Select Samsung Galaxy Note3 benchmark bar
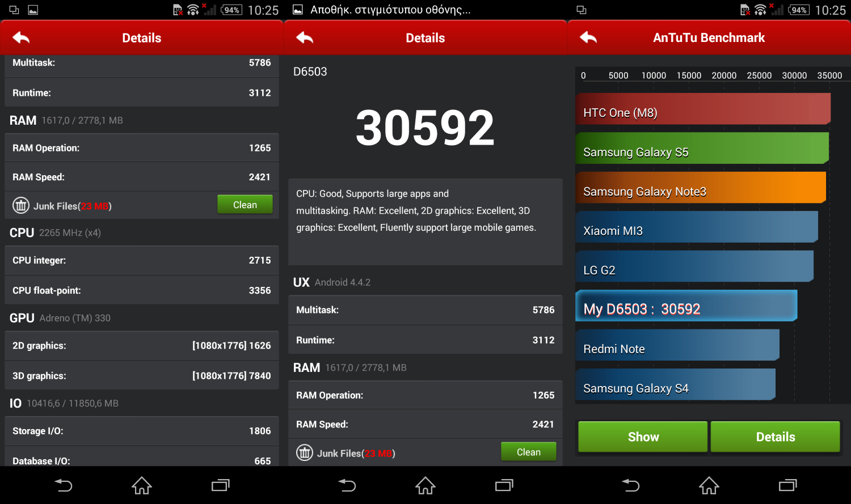 701,188
